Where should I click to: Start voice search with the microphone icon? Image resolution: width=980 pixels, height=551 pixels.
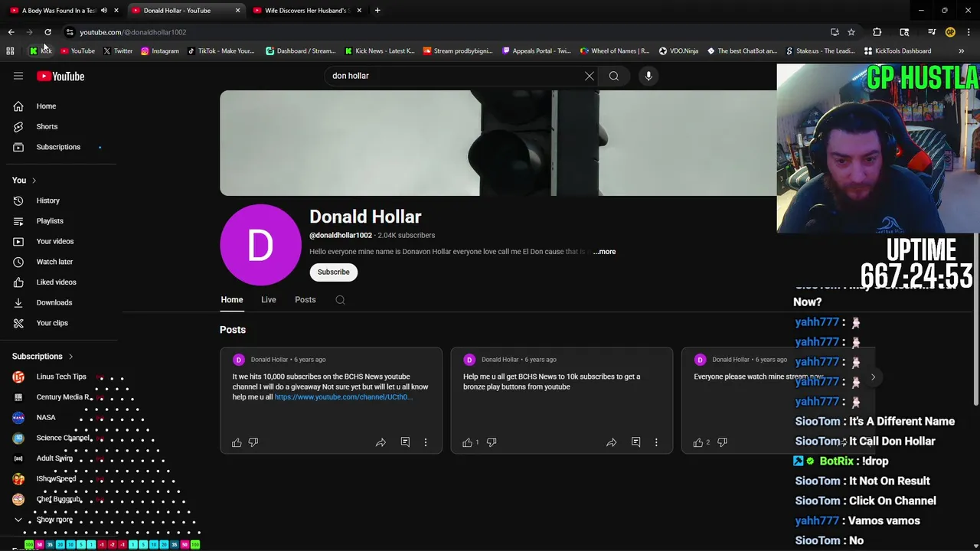(648, 76)
